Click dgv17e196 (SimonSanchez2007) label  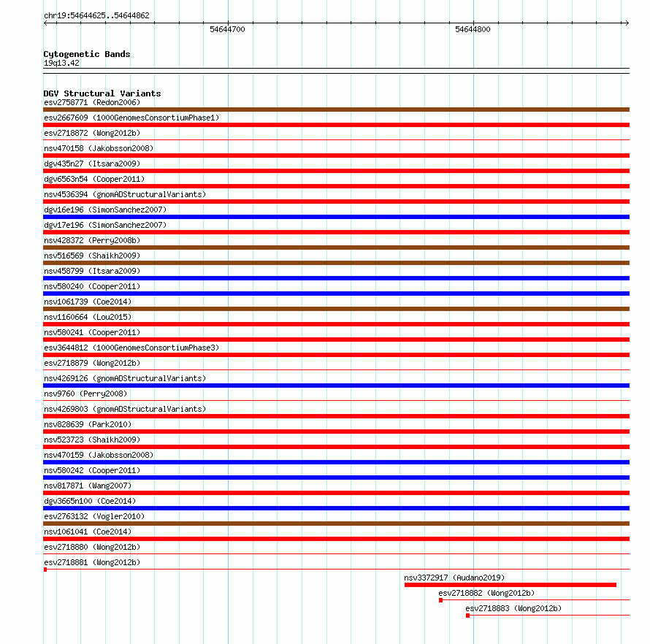tap(105, 225)
